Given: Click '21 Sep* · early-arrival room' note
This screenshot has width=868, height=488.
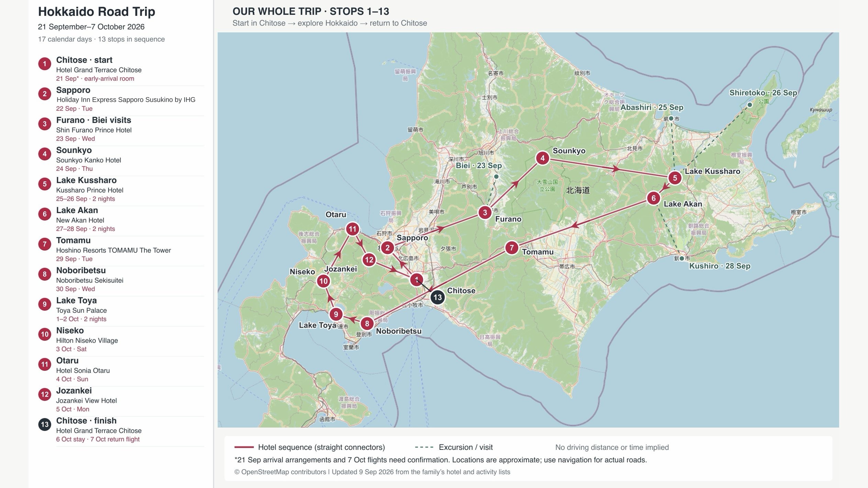Looking at the screenshot, I should point(95,79).
